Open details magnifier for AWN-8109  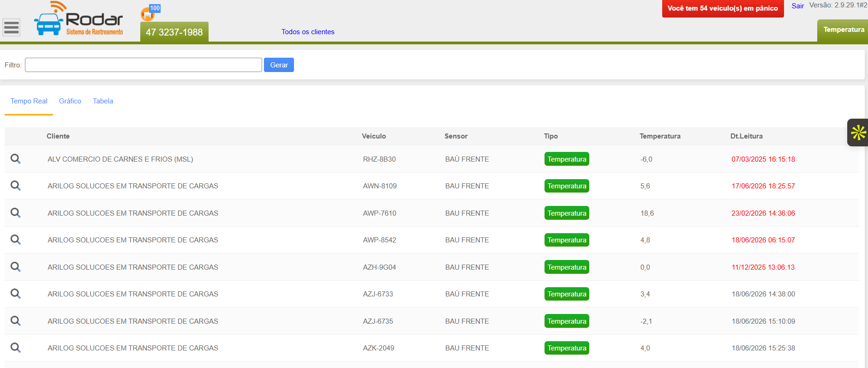click(16, 186)
